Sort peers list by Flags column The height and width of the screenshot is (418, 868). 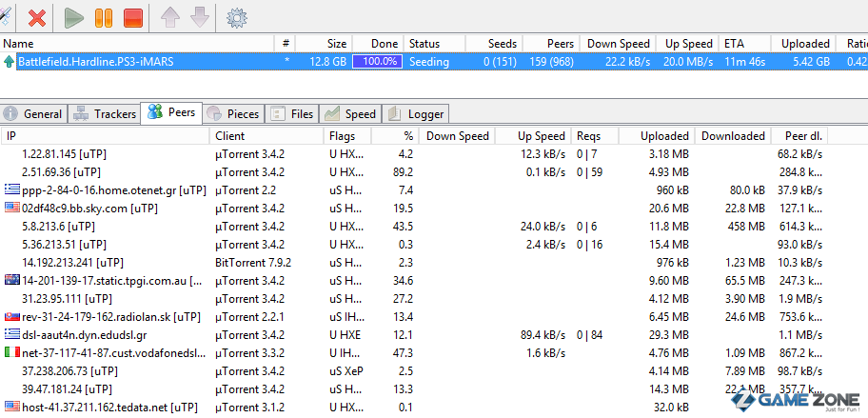point(347,135)
